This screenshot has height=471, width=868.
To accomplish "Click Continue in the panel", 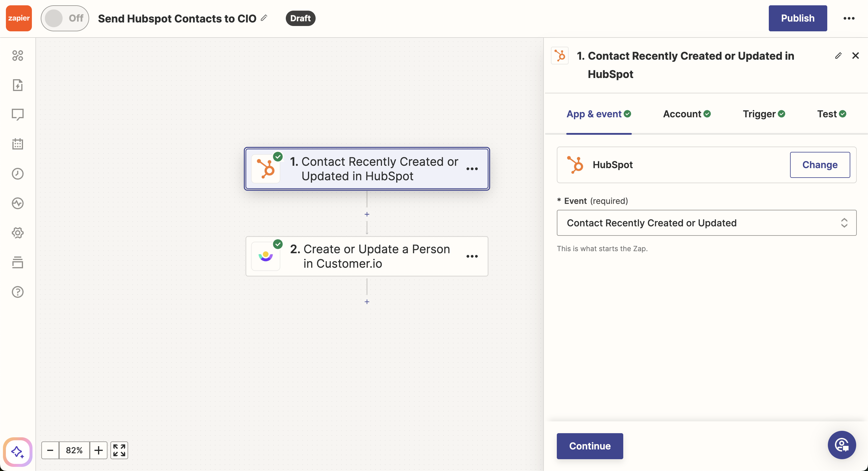I will pyautogui.click(x=590, y=446).
